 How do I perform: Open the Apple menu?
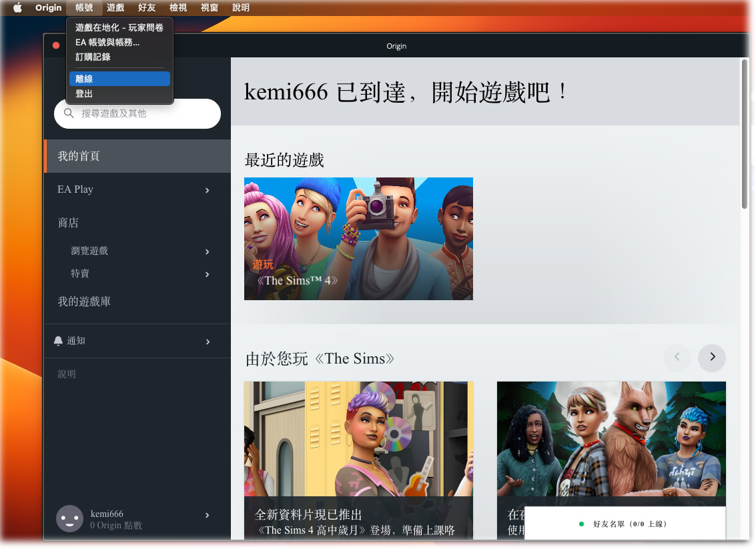tap(17, 8)
